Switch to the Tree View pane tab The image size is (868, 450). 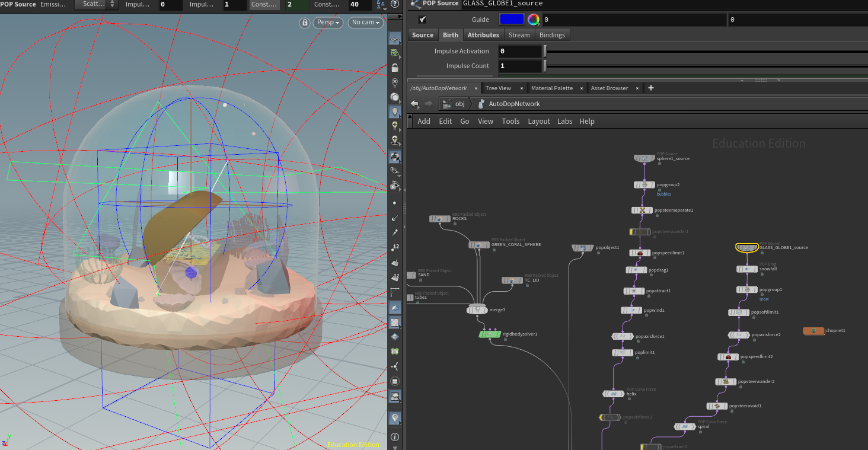498,88
